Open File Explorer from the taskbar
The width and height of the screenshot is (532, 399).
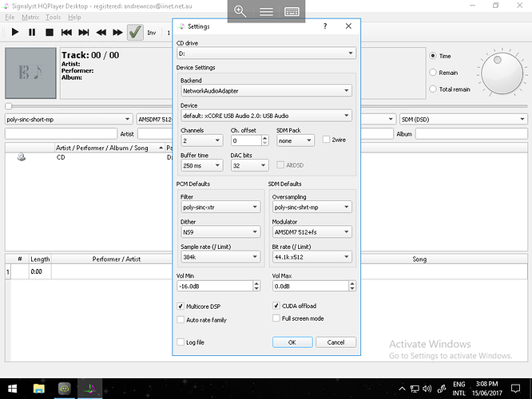point(39,389)
